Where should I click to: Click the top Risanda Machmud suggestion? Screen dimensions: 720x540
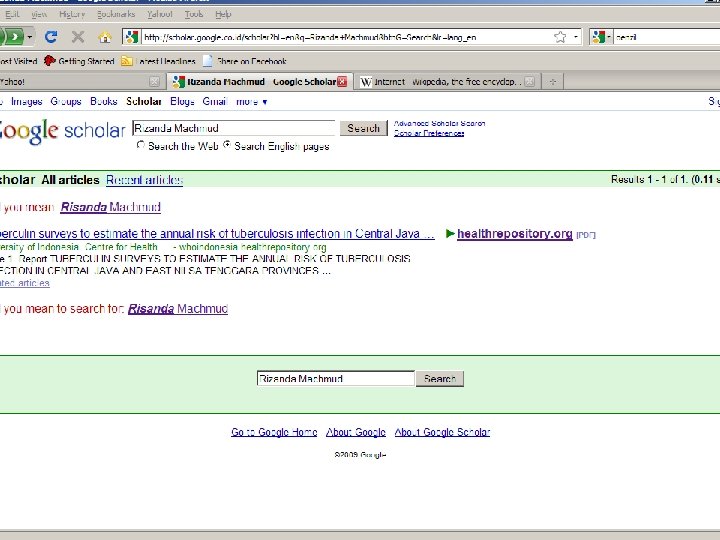[111, 207]
